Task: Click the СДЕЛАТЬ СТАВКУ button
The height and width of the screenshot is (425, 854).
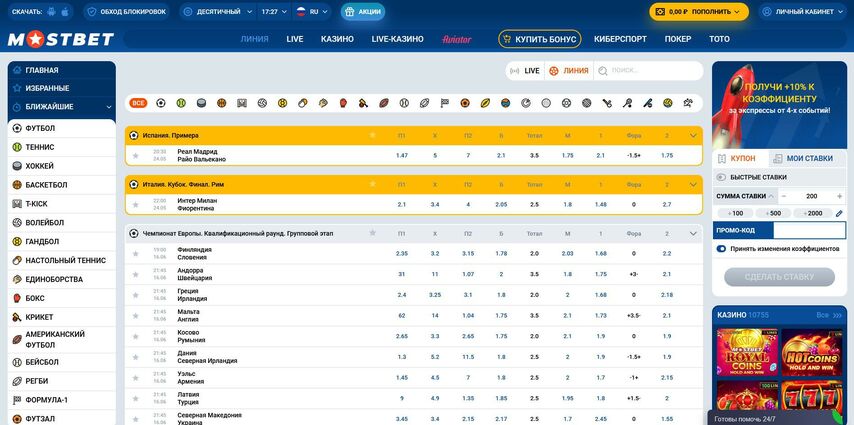Action: (x=779, y=277)
